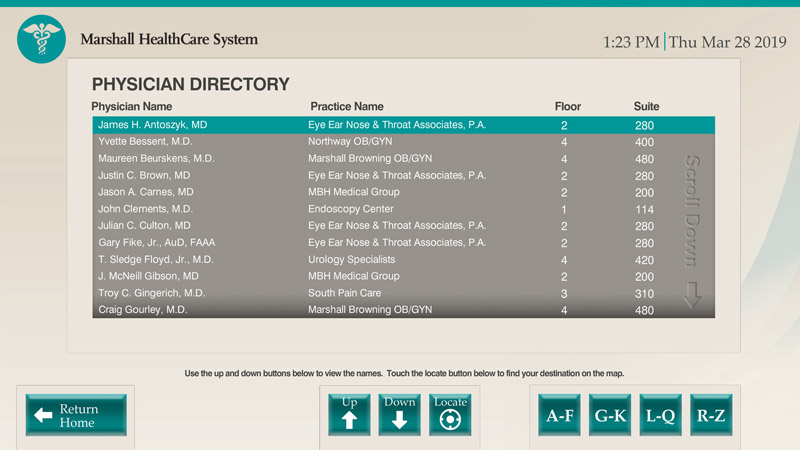Screen dimensions: 800x450
Task: Tap suite number 310
Action: (x=644, y=294)
